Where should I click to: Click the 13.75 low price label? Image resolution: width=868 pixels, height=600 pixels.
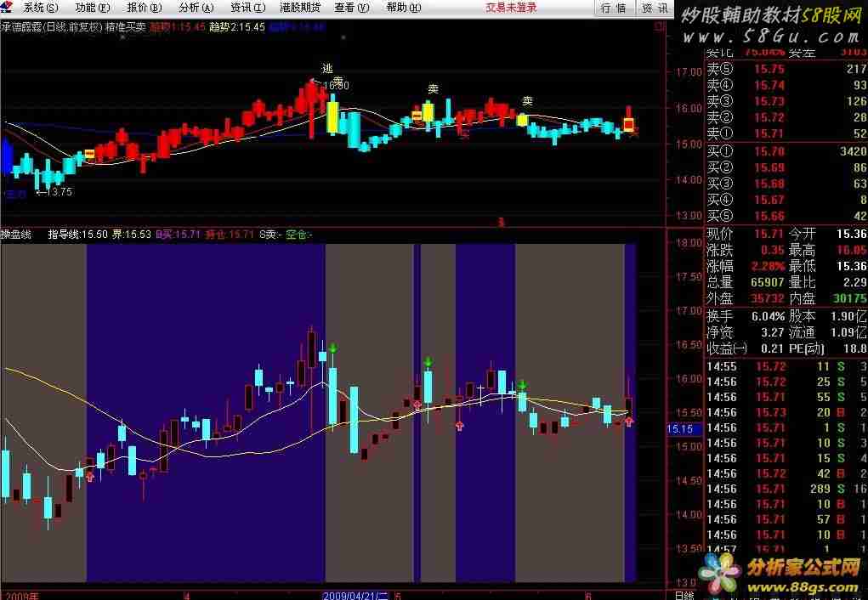pyautogui.click(x=59, y=192)
